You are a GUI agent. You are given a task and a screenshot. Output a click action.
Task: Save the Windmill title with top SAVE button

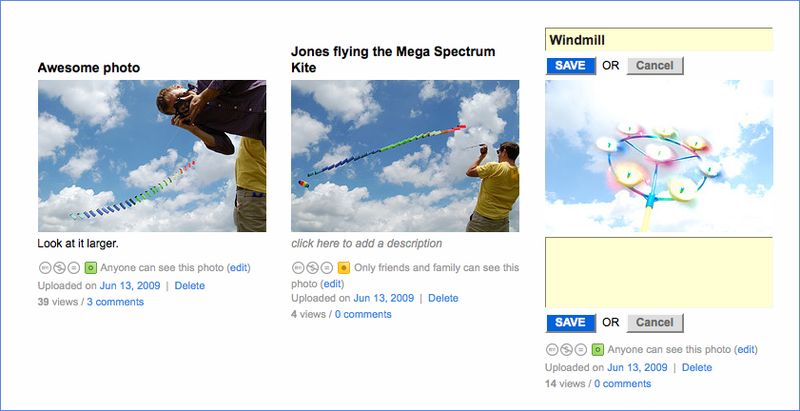click(x=570, y=66)
